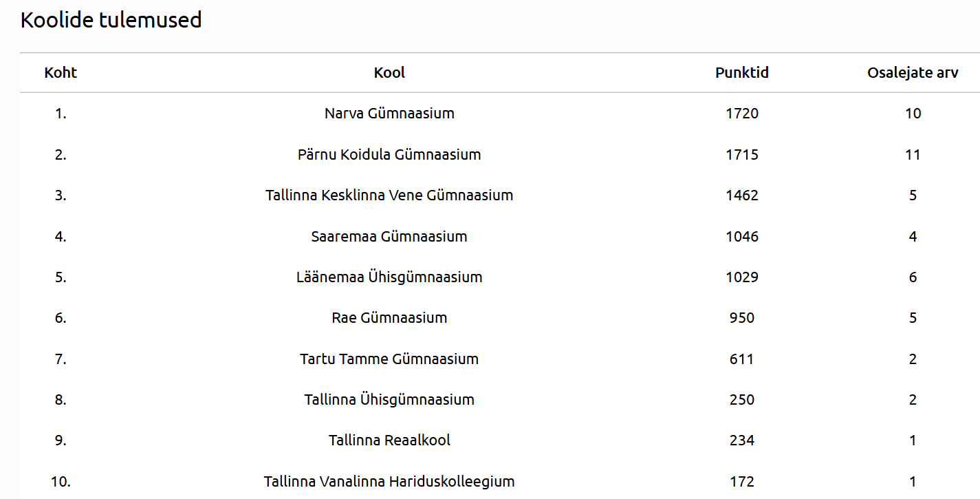Image resolution: width=980 pixels, height=499 pixels.
Task: Select Tallinna Kesklinna Vene Gümnaasium entry
Action: click(x=389, y=195)
